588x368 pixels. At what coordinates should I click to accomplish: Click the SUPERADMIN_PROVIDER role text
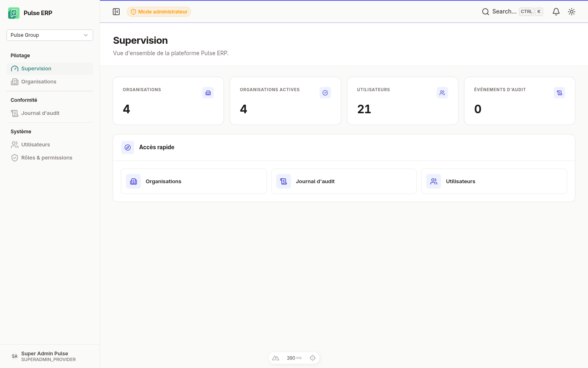click(49, 360)
